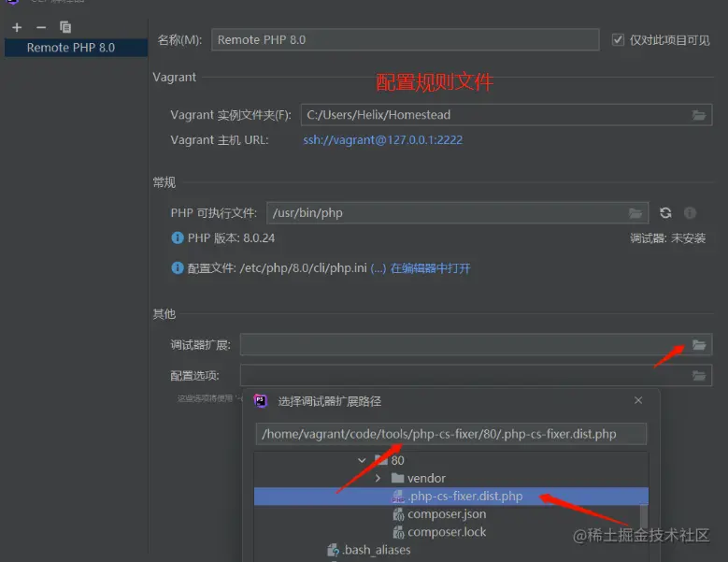Open the ssh://vagrant@127.0.0.1:2222 link

pos(382,140)
